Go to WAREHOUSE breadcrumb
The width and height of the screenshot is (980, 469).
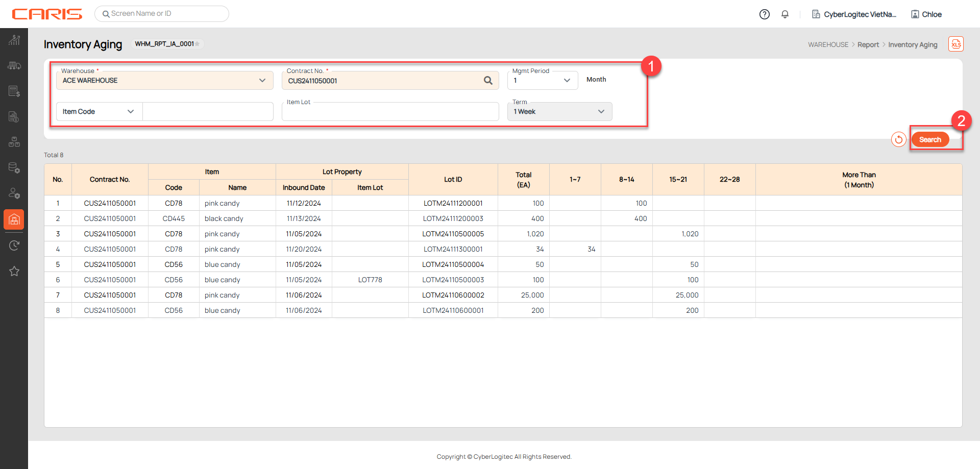pos(828,45)
